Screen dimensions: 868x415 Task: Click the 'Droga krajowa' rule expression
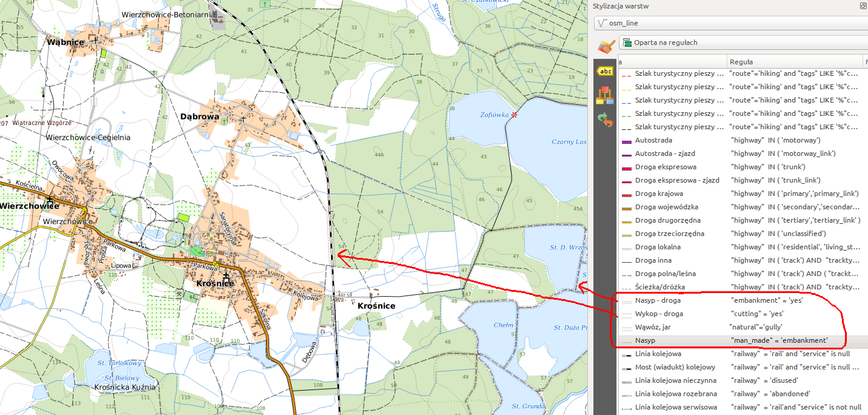tap(794, 194)
